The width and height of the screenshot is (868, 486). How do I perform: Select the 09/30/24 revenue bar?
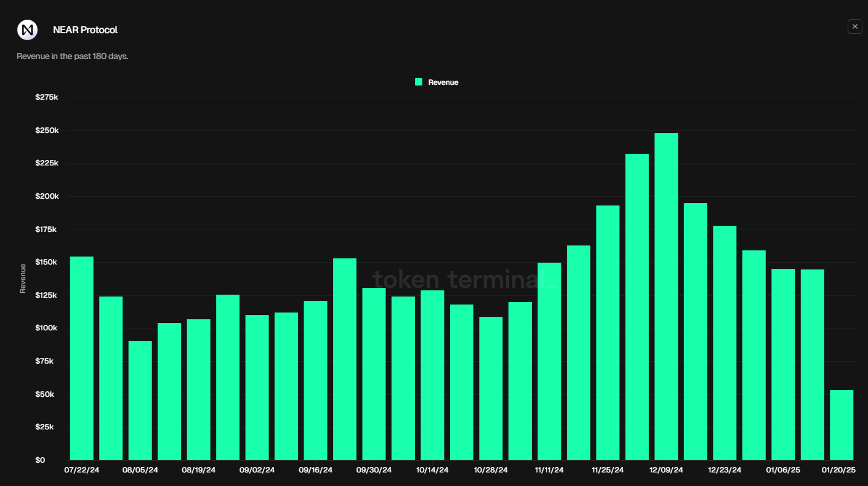[374, 374]
